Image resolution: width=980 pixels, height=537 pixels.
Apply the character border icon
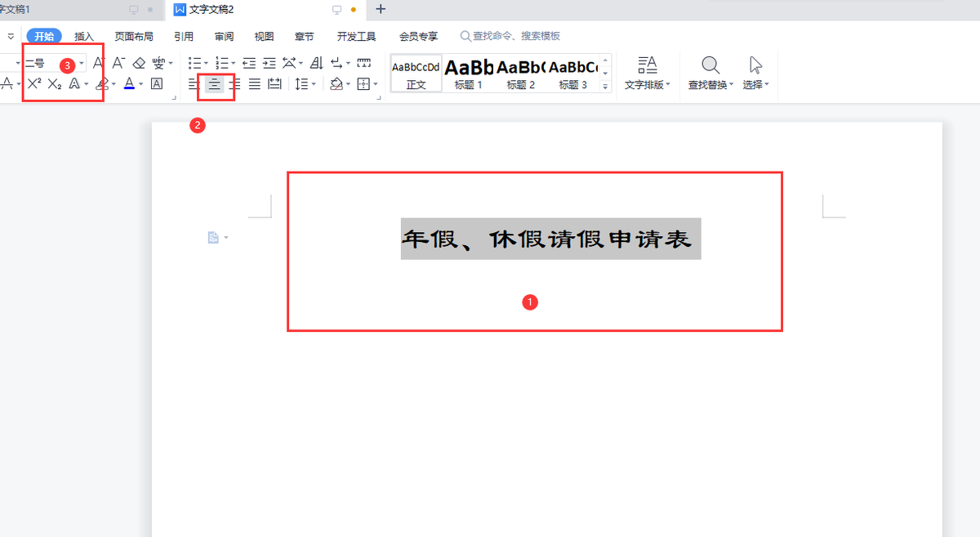tap(156, 83)
